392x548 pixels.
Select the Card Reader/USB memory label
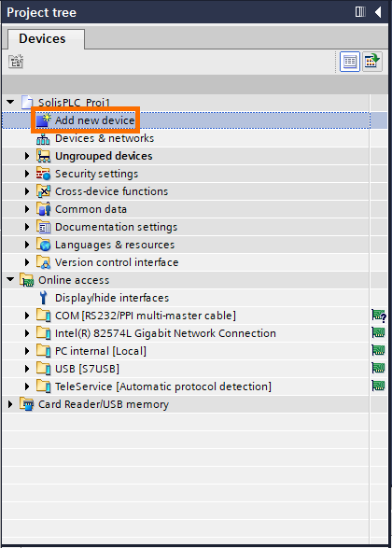coord(104,404)
